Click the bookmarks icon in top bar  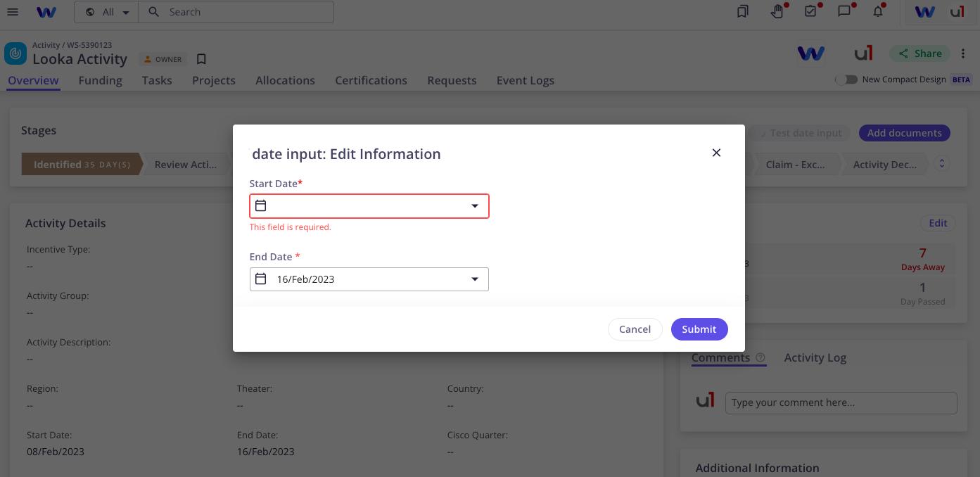click(x=742, y=12)
